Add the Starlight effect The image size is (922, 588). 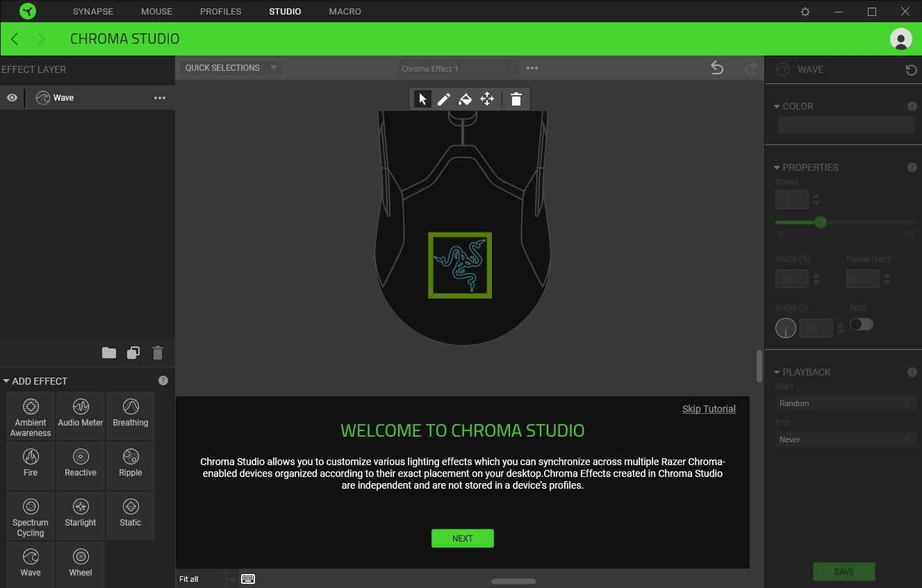tap(81, 516)
